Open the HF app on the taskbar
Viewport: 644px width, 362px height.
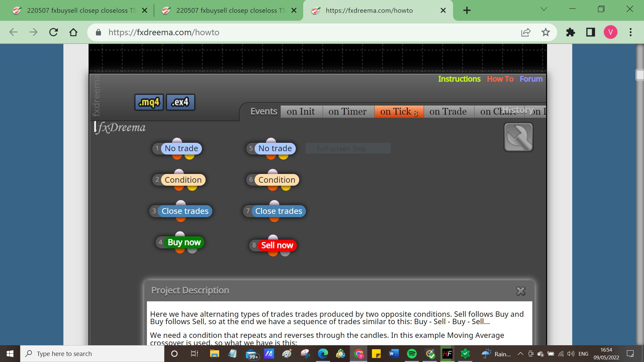(447, 354)
